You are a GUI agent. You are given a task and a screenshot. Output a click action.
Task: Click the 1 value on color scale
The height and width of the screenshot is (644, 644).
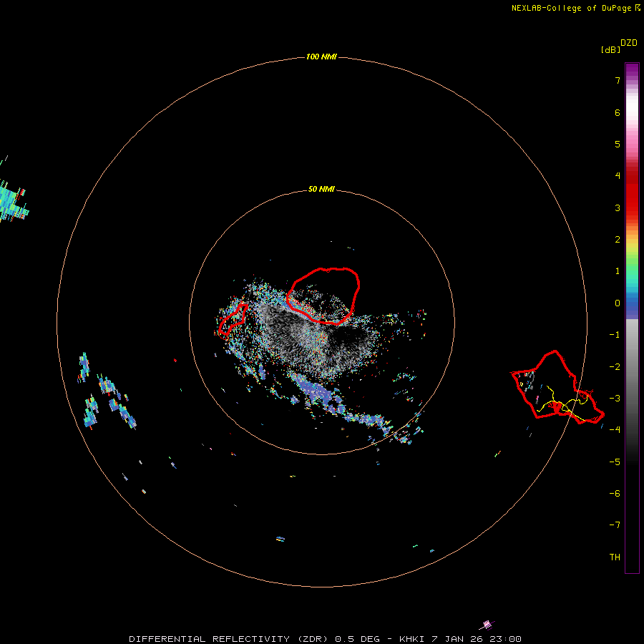[618, 271]
